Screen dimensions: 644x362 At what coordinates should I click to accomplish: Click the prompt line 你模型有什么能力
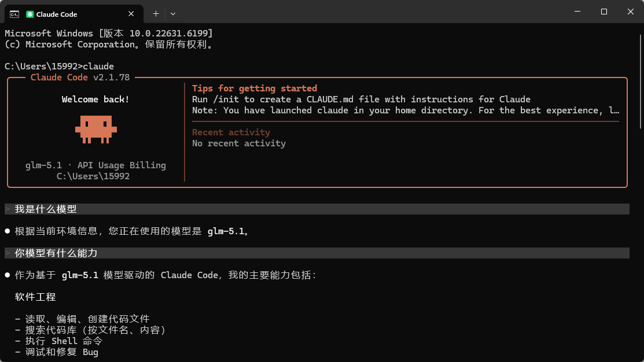coord(317,253)
